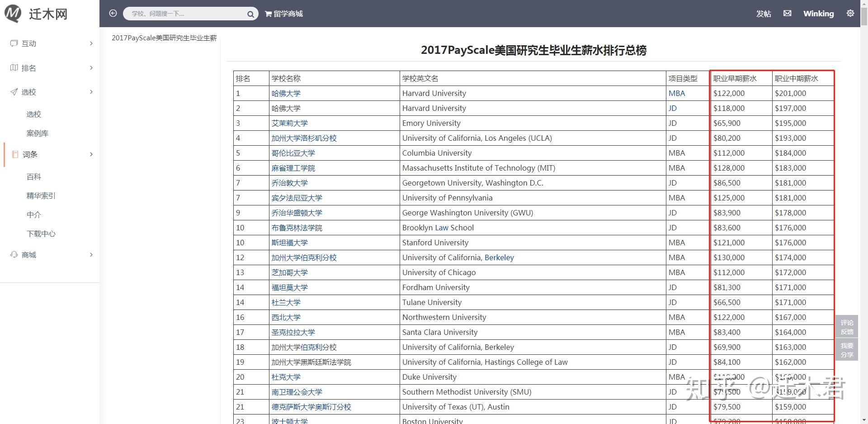
Task: Open the mail envelope icon
Action: [787, 14]
